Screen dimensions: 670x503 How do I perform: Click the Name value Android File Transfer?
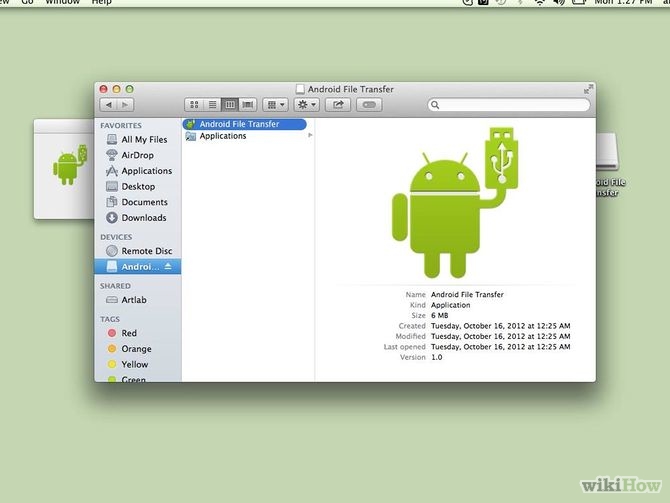(x=467, y=294)
